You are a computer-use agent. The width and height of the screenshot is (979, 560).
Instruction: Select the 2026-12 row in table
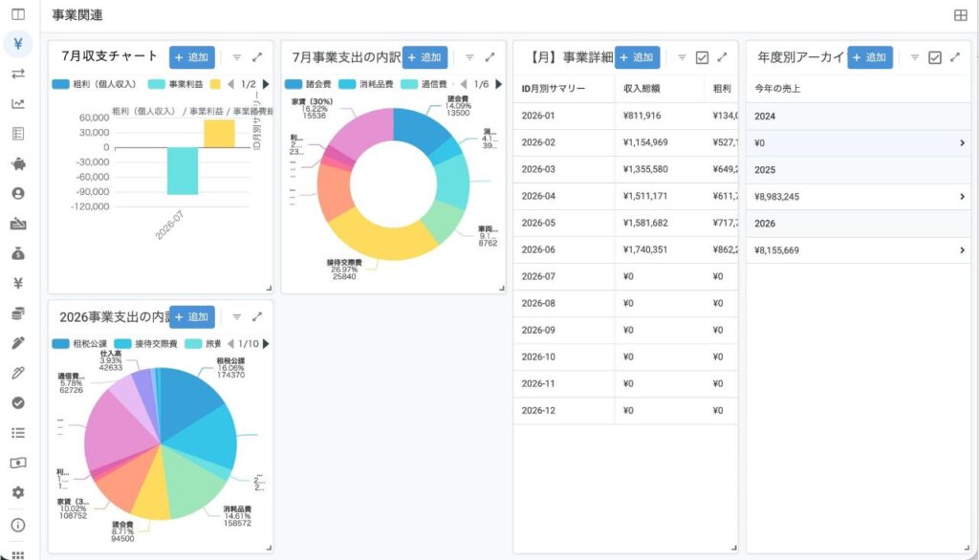(x=625, y=411)
